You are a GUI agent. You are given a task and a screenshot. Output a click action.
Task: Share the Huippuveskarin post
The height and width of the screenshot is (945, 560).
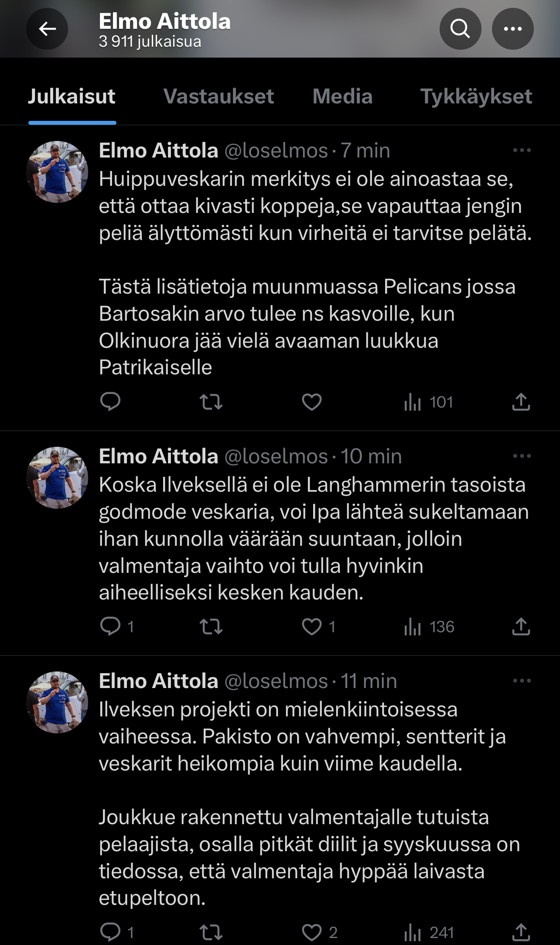coord(521,402)
